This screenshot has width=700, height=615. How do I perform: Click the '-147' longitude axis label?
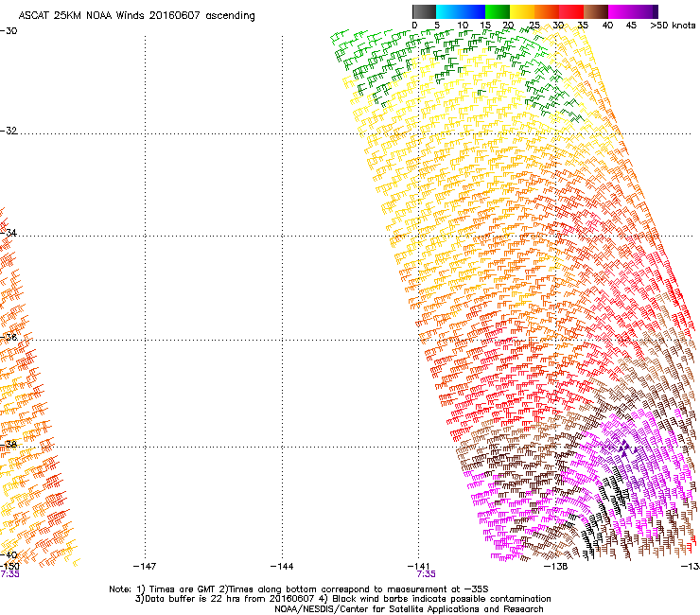click(145, 567)
